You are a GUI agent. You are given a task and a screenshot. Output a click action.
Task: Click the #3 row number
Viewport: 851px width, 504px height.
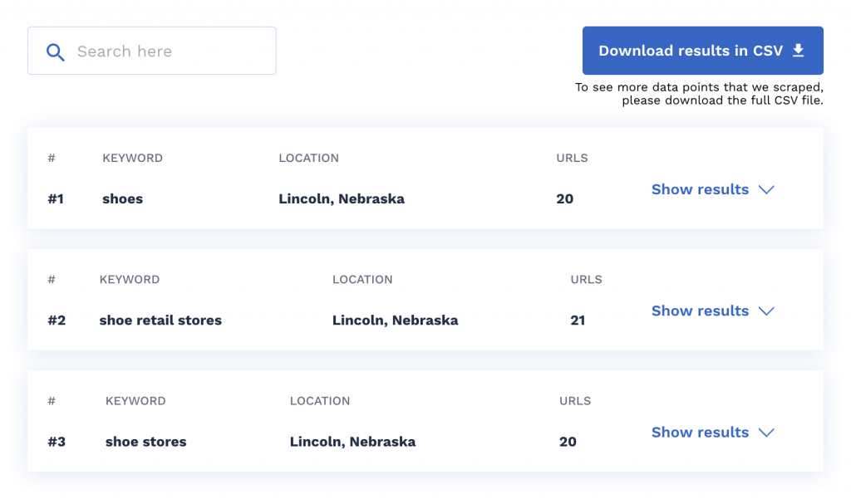tap(57, 442)
